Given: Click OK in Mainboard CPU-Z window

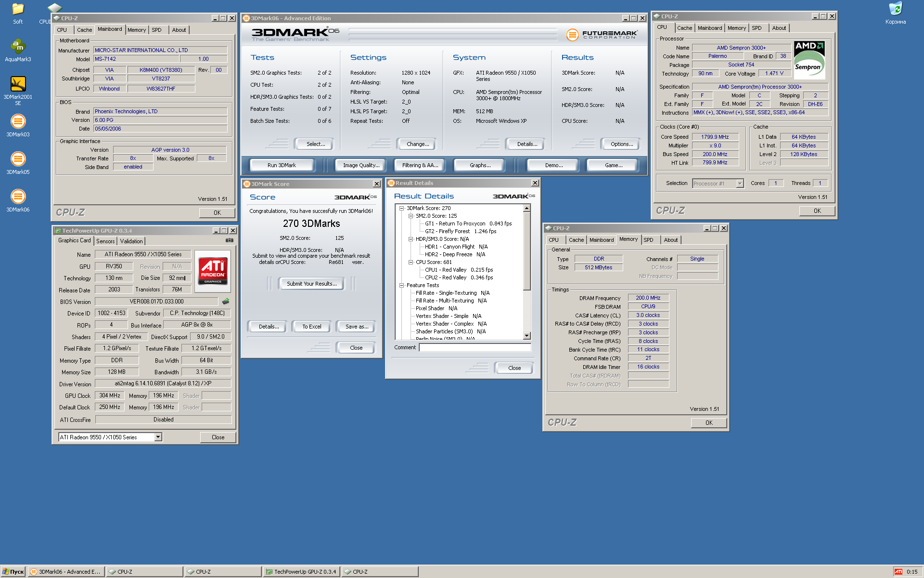Looking at the screenshot, I should click(217, 213).
